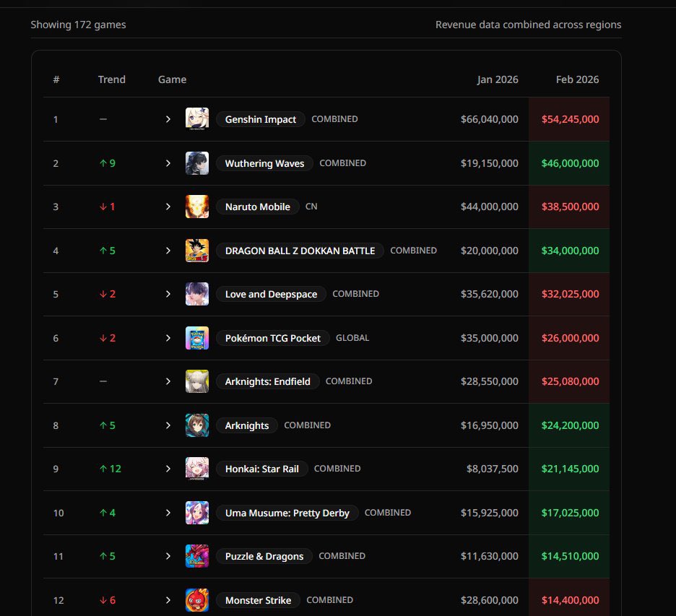This screenshot has height=616, width=676.
Task: Click the $19,150,000 Jan revenue cell
Action: pyautogui.click(x=490, y=163)
